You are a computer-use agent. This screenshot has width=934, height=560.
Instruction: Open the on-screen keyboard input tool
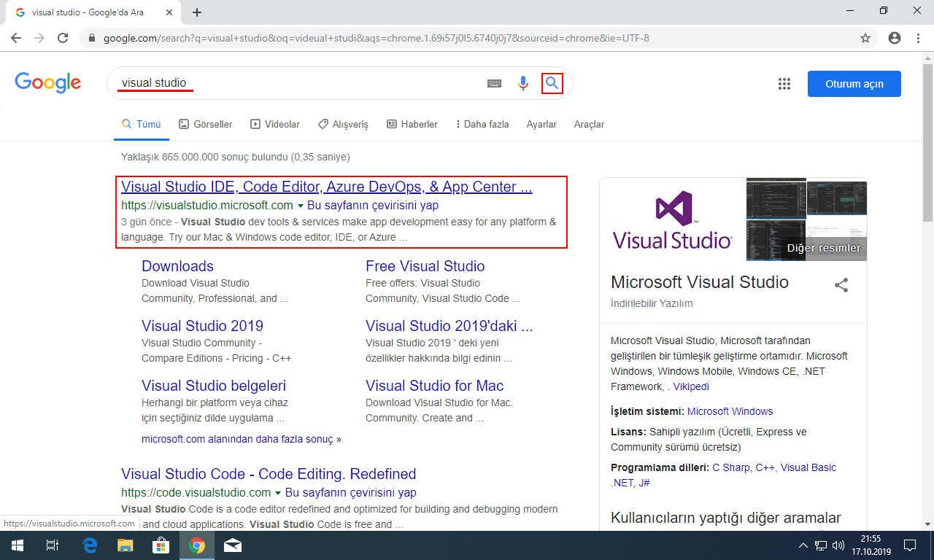[494, 83]
